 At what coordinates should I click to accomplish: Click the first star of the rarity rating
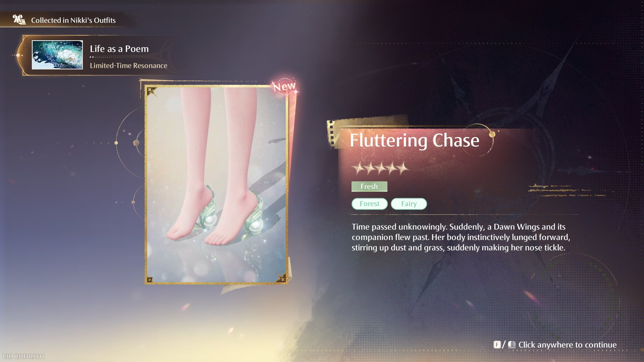point(359,168)
